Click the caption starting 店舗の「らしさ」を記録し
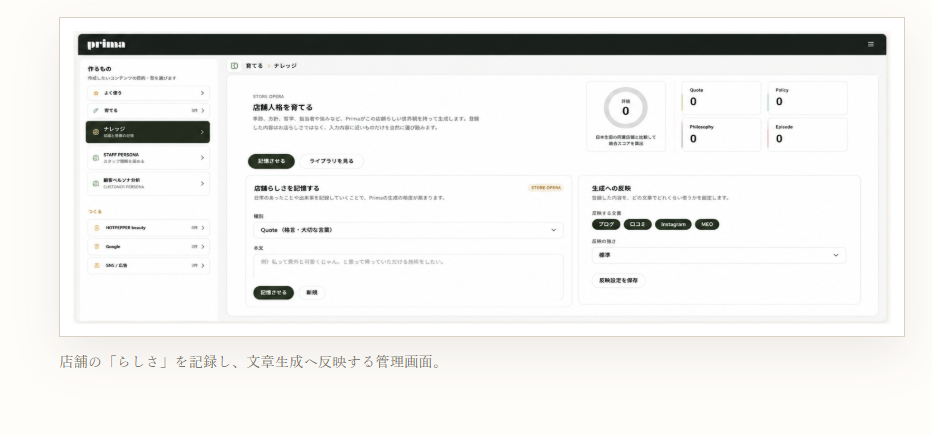Image resolution: width=932 pixels, height=436 pixels. point(251,361)
